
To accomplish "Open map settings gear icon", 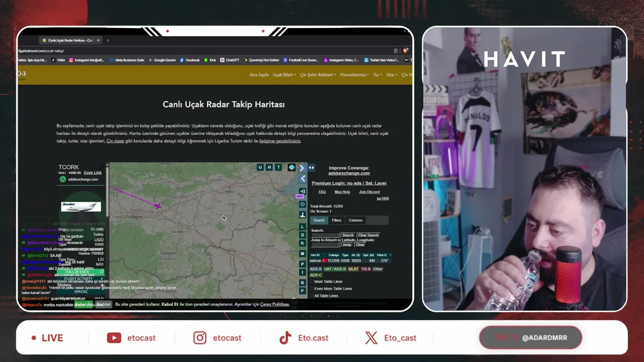I will tap(302, 204).
